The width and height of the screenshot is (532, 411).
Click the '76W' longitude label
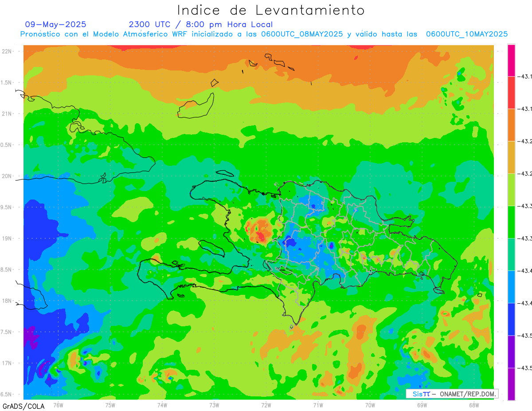click(x=58, y=405)
